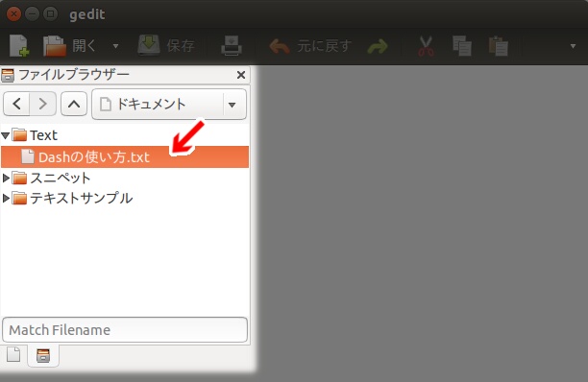
Task: Click the テキストサンプル folder icon
Action: click(19, 198)
